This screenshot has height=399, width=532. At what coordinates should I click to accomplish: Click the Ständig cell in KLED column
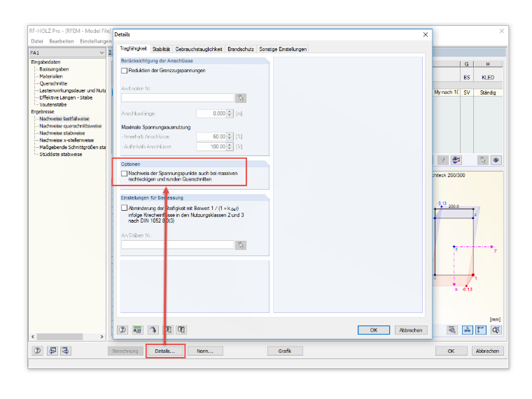coord(488,92)
